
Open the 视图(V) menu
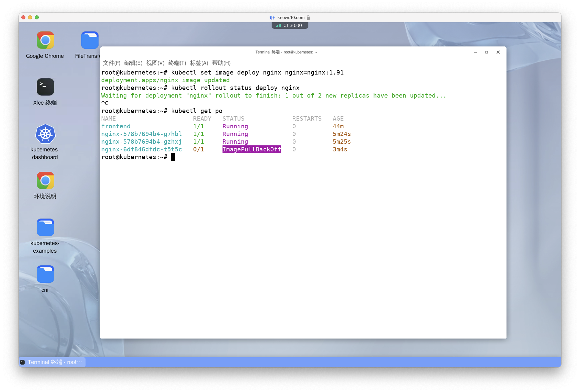pos(155,63)
